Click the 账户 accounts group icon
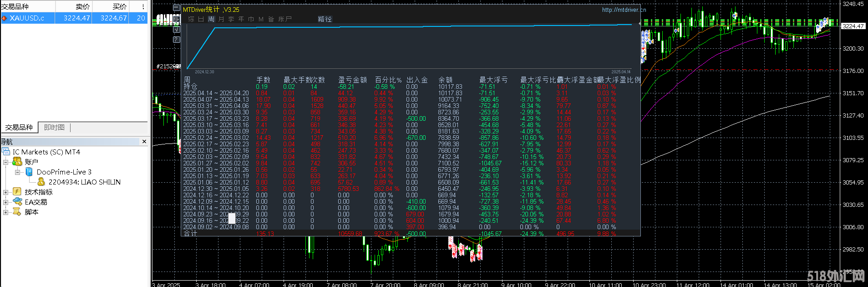 17,162
